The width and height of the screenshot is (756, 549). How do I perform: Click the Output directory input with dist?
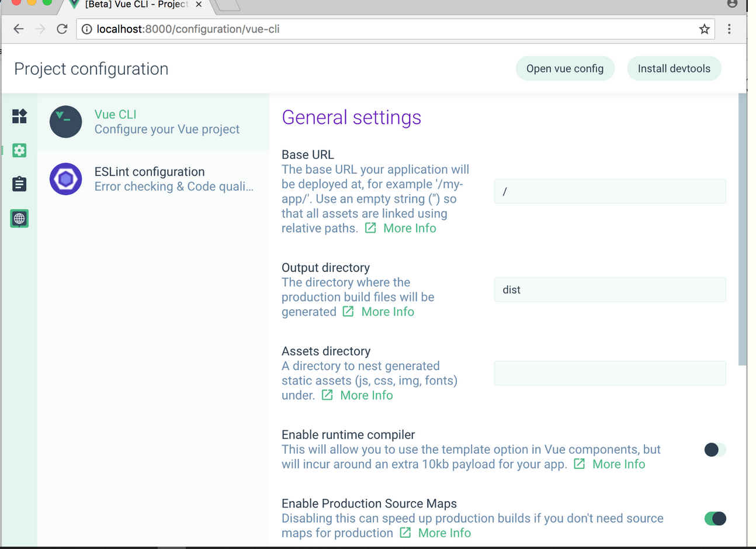(610, 290)
